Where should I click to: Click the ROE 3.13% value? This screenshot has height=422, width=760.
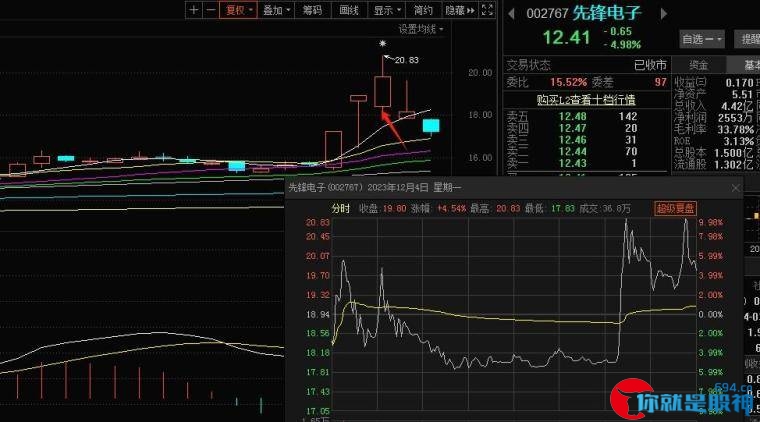[x=739, y=141]
